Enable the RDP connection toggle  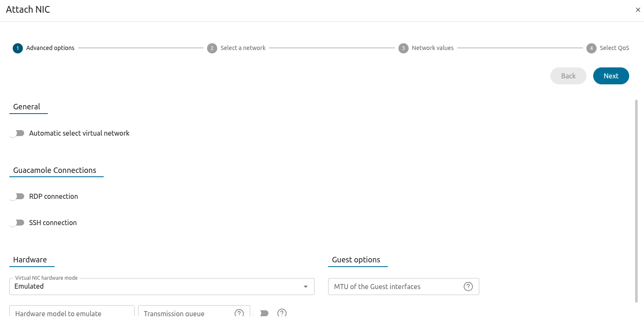coord(17,196)
